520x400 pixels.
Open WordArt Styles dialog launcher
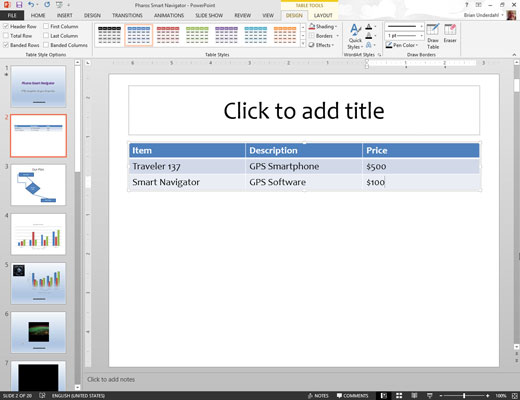point(379,55)
